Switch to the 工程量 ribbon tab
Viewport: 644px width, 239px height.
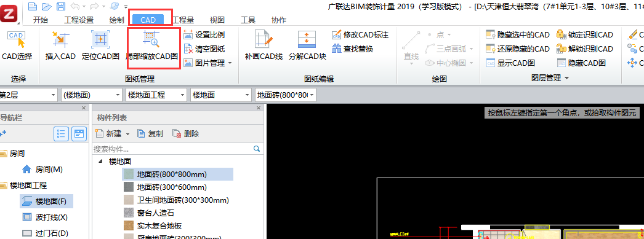183,20
